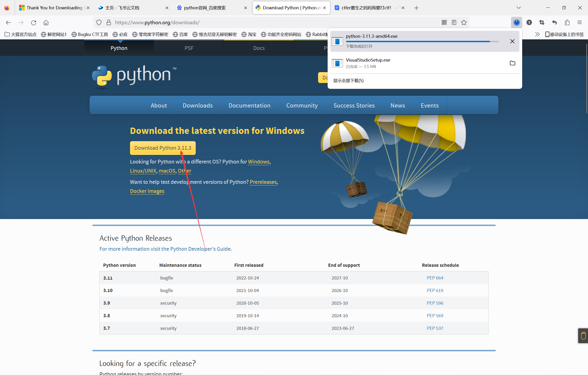Open a new browser tab
The image size is (588, 376).
coord(416,8)
